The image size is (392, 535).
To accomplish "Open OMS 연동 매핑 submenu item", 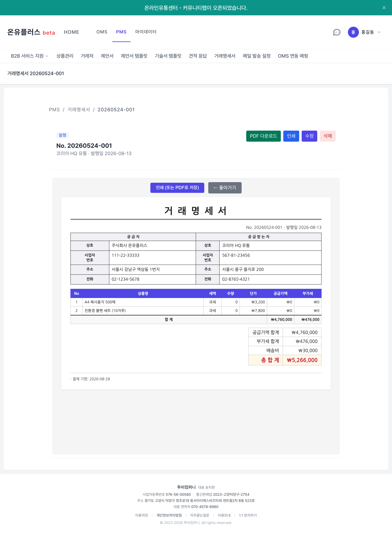I will [x=293, y=56].
